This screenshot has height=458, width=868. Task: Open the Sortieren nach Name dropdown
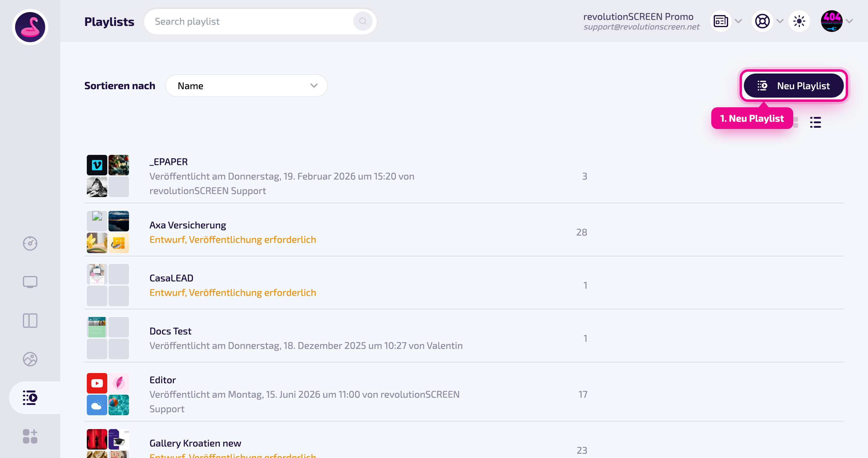(246, 86)
